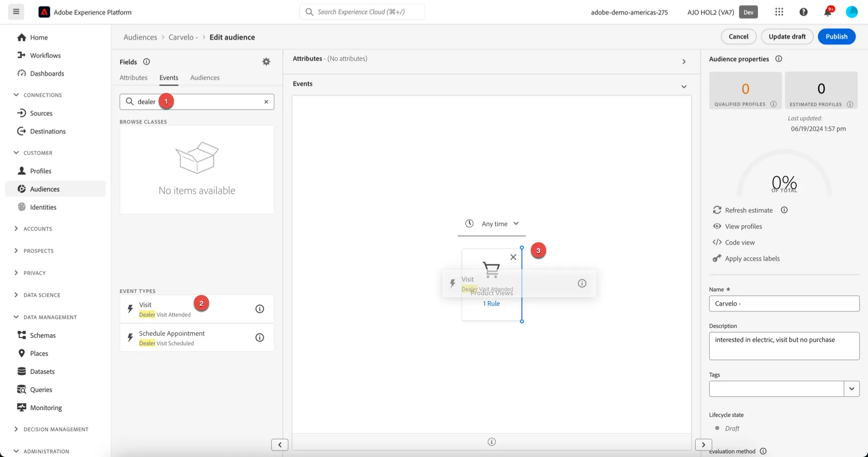Show info for Visit event type
Image resolution: width=868 pixels, height=457 pixels.
click(260, 309)
